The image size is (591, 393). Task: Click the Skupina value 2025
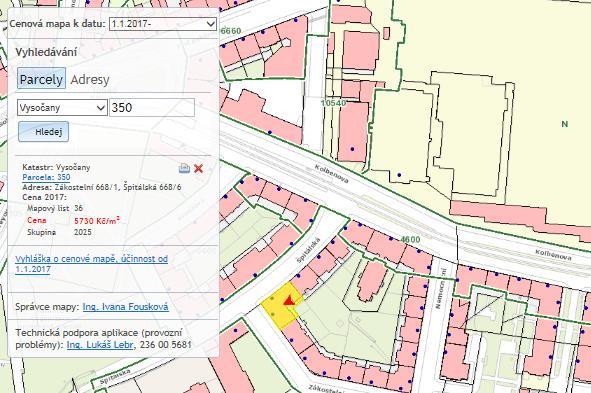pos(83,232)
